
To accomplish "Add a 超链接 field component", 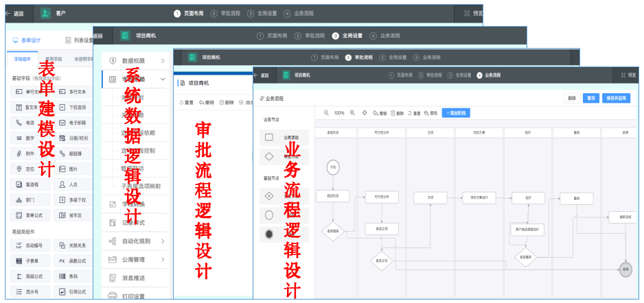I will coord(73,154).
